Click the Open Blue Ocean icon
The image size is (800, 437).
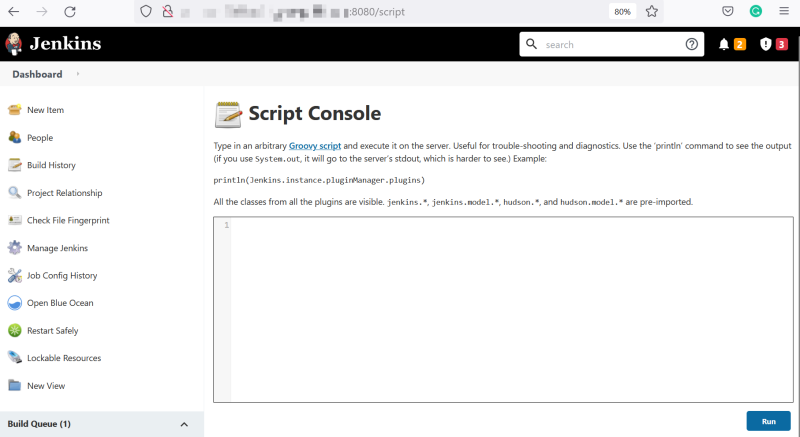[x=15, y=303]
